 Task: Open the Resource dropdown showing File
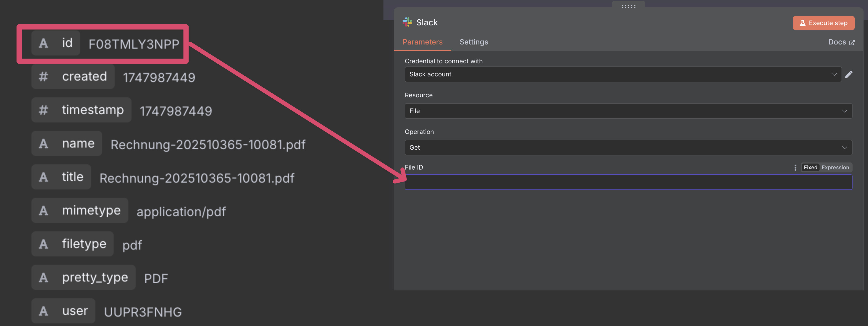tap(628, 111)
